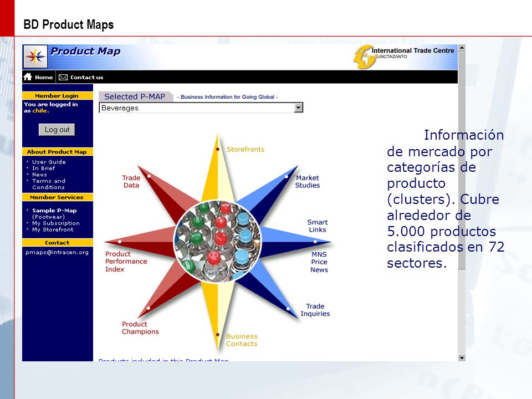Click the Contact us envelope icon
532x399 pixels.
63,78
